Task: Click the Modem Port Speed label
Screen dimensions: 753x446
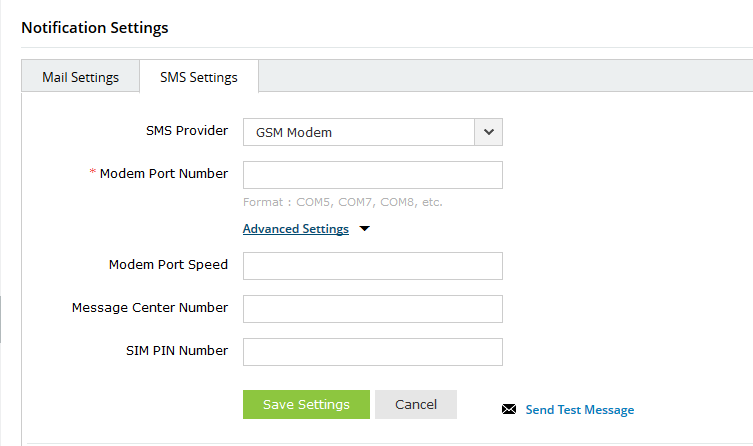Action: coord(168,265)
